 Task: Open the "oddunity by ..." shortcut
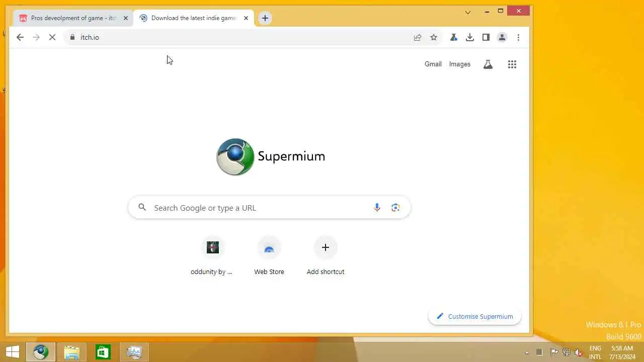(212, 256)
